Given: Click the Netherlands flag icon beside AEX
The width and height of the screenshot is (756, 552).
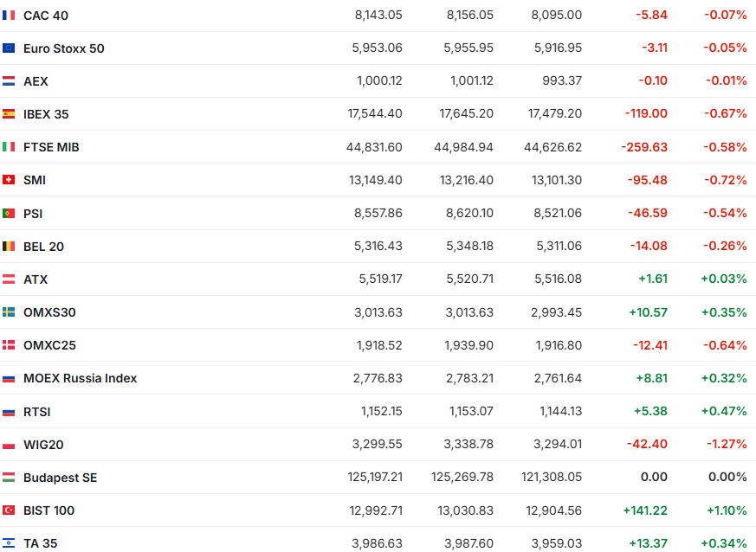Looking at the screenshot, I should pos(9,81).
